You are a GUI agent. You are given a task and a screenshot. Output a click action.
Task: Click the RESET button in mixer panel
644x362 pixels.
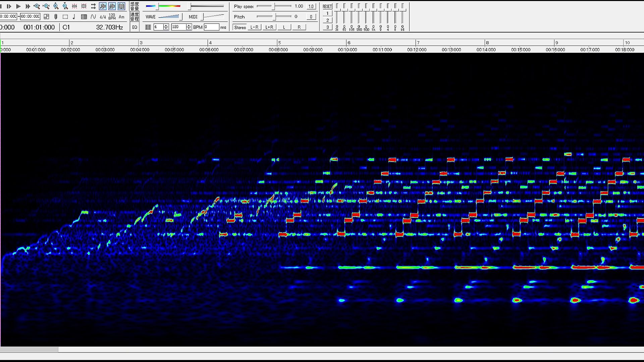327,6
